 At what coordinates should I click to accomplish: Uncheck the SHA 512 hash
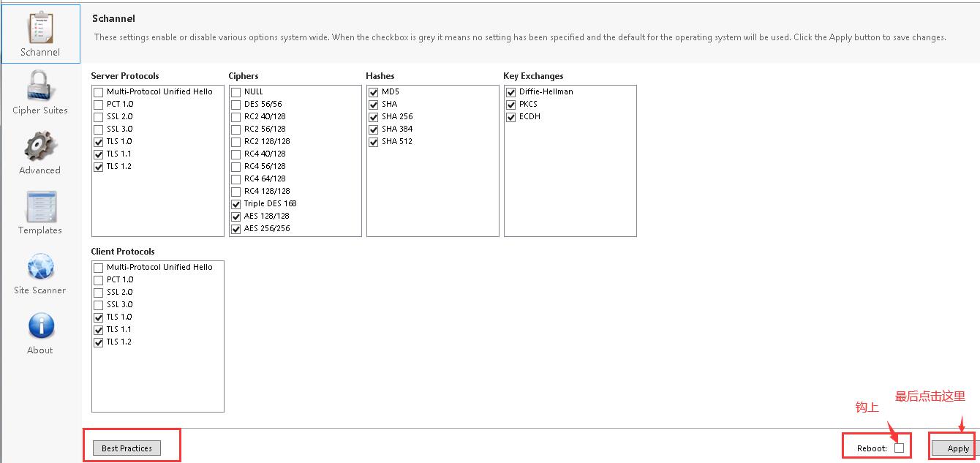click(x=373, y=142)
